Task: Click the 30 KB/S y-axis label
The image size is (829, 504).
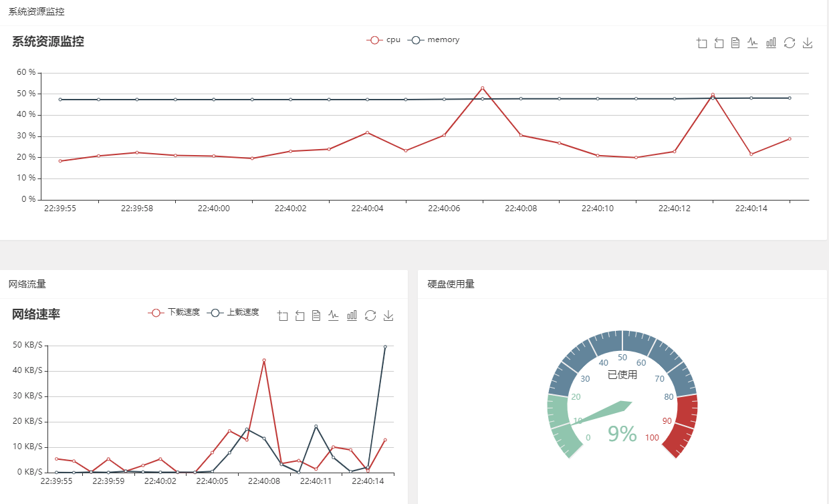Action: pos(27,396)
